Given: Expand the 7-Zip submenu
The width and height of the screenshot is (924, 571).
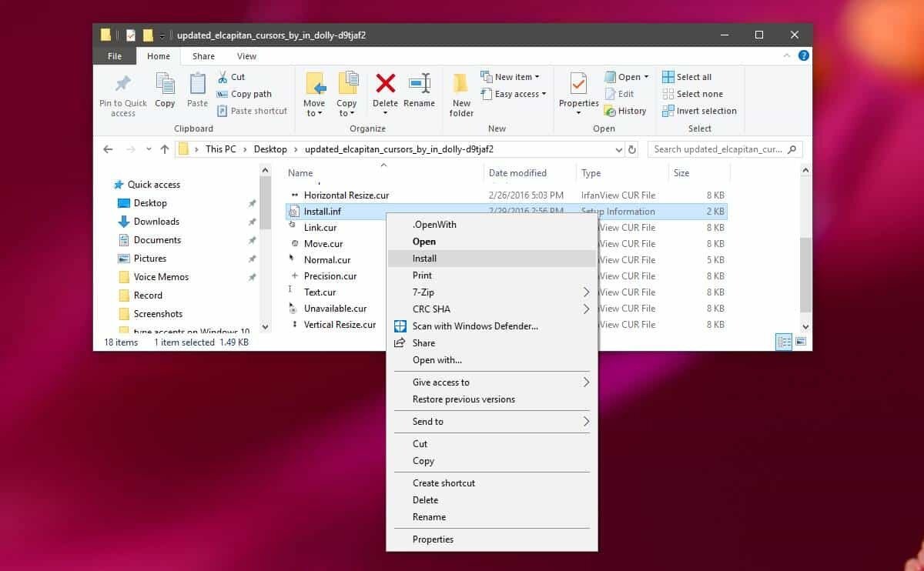Looking at the screenshot, I should 585,292.
